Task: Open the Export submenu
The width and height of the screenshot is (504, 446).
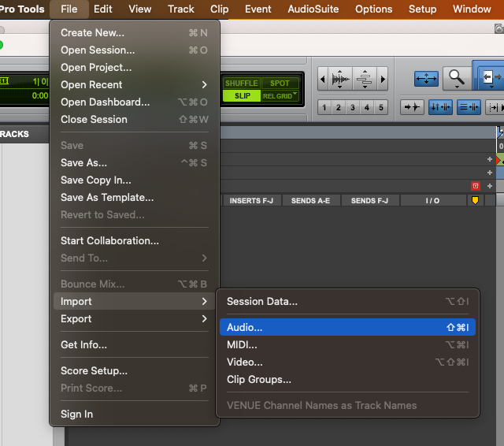Action: (x=135, y=318)
